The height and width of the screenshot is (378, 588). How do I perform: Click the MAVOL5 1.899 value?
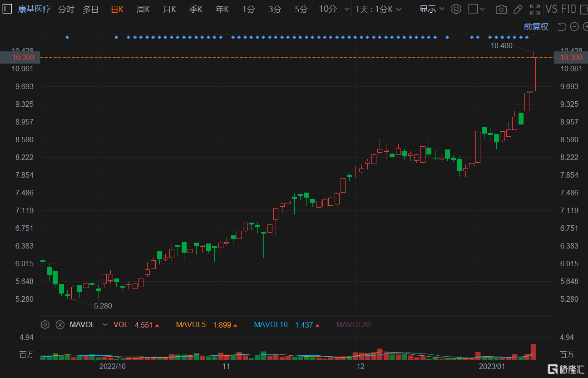tap(222, 325)
